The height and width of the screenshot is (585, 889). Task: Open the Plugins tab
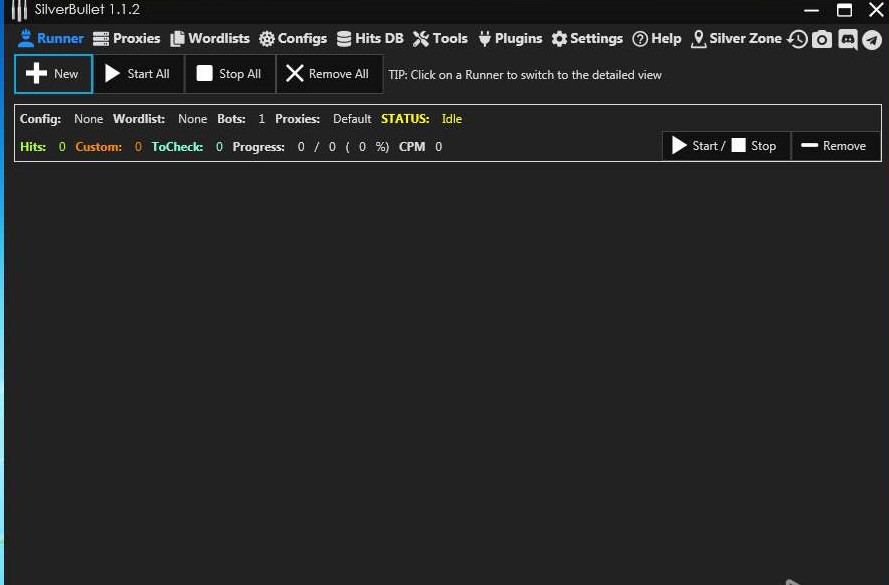point(510,39)
